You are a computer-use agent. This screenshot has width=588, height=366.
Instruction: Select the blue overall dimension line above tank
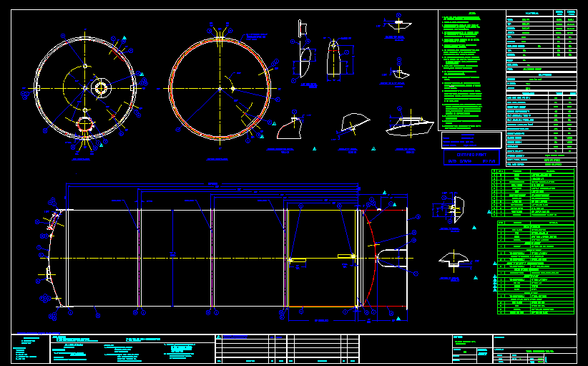point(215,185)
